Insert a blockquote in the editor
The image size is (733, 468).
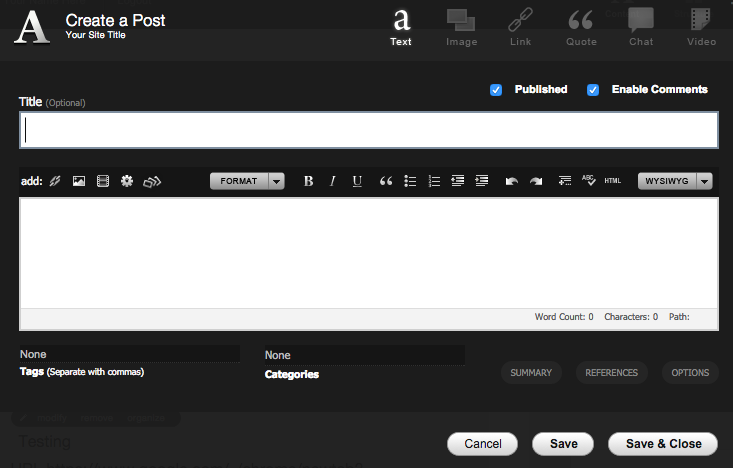click(386, 181)
